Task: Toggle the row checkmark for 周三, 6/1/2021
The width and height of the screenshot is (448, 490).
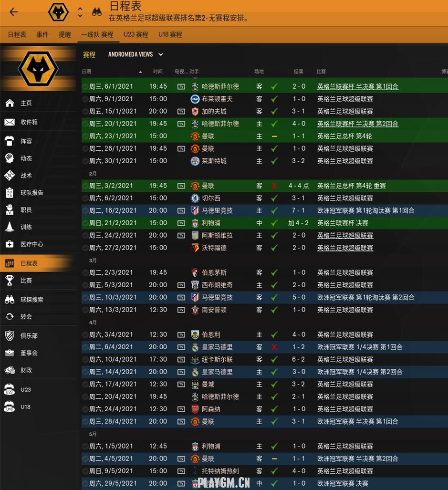Action: tap(85, 87)
